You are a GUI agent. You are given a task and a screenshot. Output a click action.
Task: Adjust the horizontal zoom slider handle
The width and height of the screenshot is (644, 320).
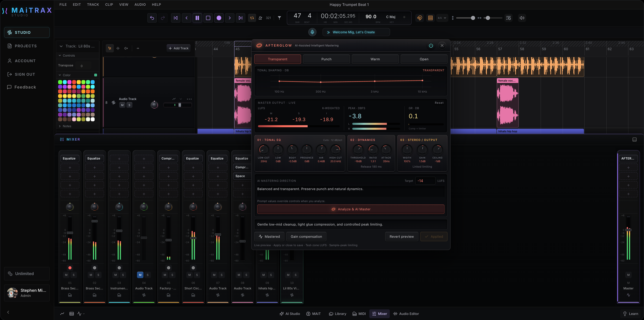click(488, 18)
